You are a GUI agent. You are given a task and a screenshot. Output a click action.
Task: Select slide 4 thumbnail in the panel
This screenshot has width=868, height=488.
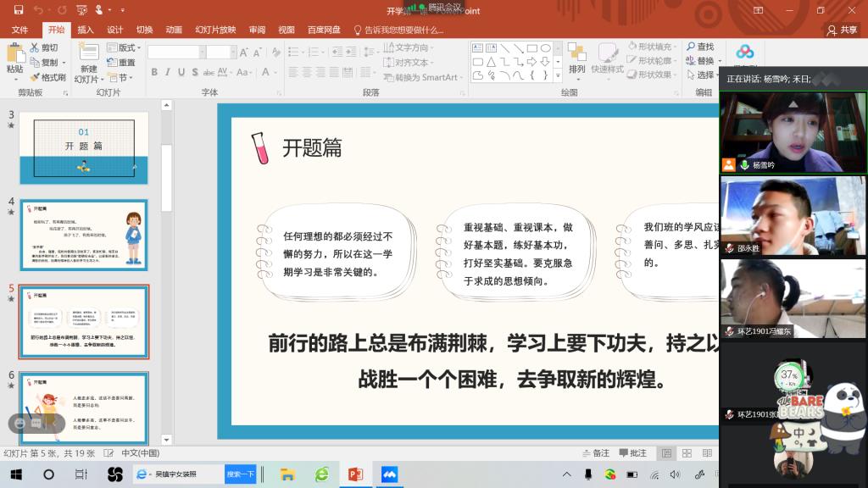84,235
